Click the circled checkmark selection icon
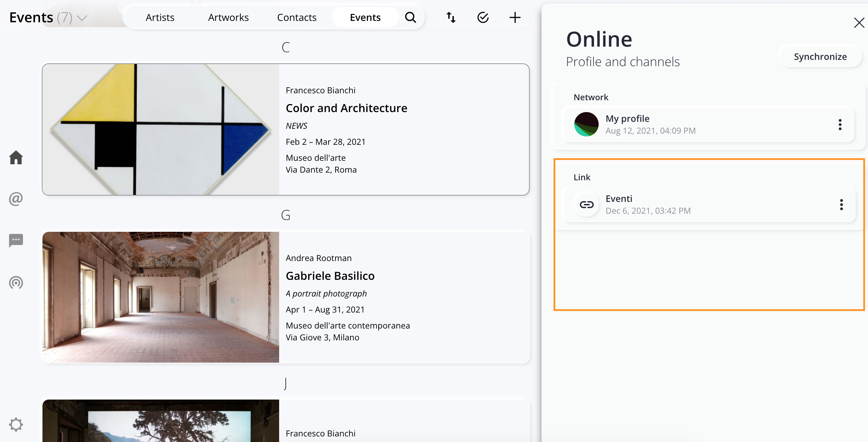This screenshot has width=868, height=442. [483, 17]
